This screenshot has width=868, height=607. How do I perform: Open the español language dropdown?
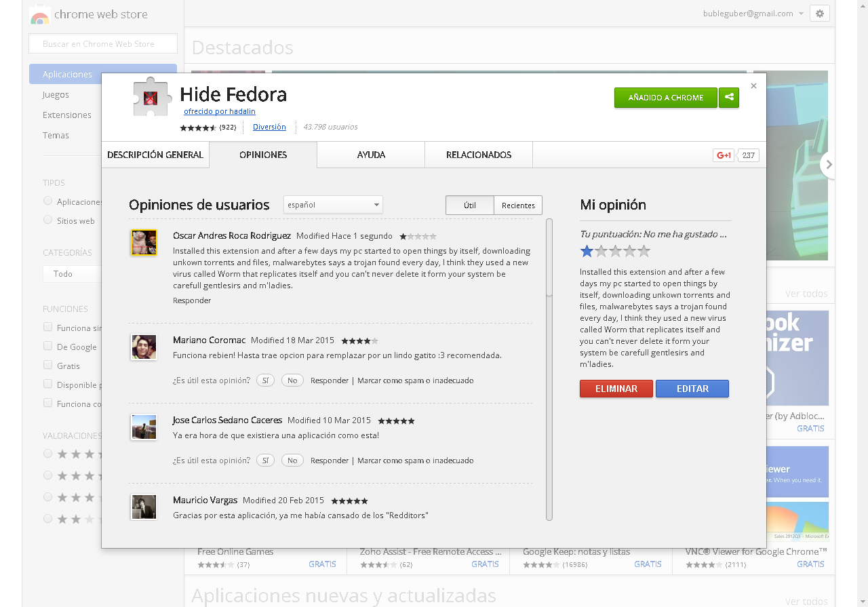(x=333, y=205)
